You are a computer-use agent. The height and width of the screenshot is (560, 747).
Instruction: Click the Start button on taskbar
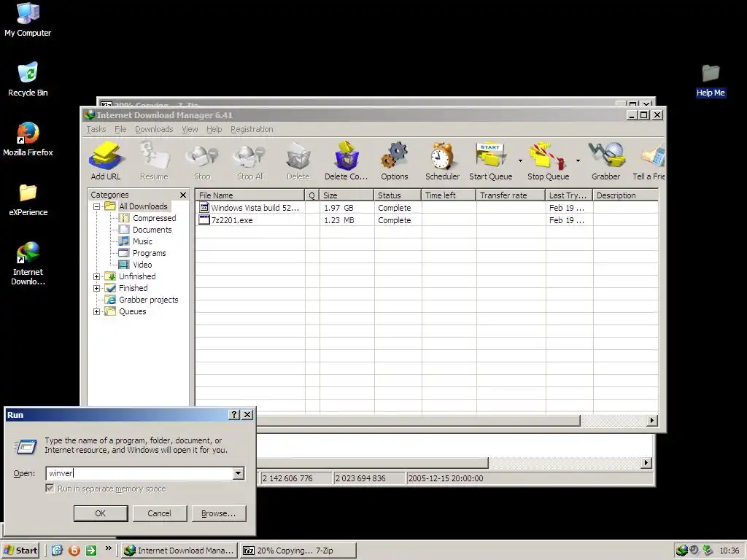20,551
